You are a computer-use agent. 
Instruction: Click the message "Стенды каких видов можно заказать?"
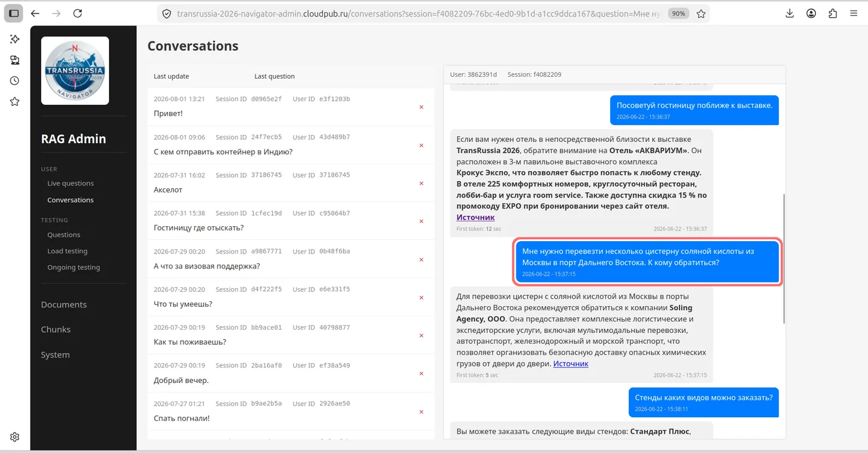704,402
